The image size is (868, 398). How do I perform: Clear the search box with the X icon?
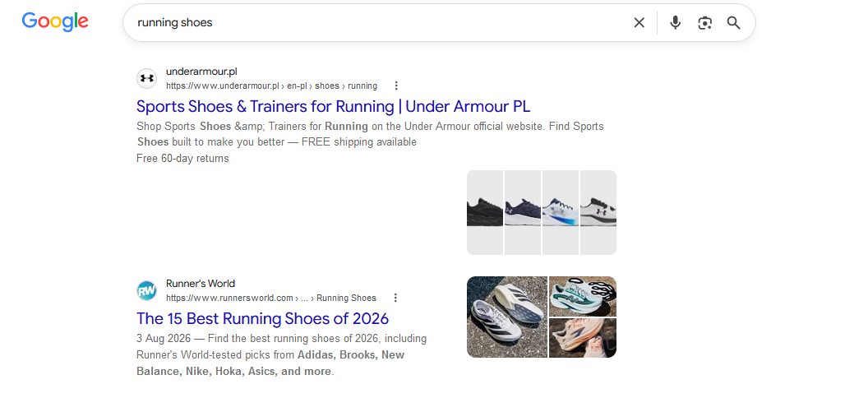[x=639, y=23]
